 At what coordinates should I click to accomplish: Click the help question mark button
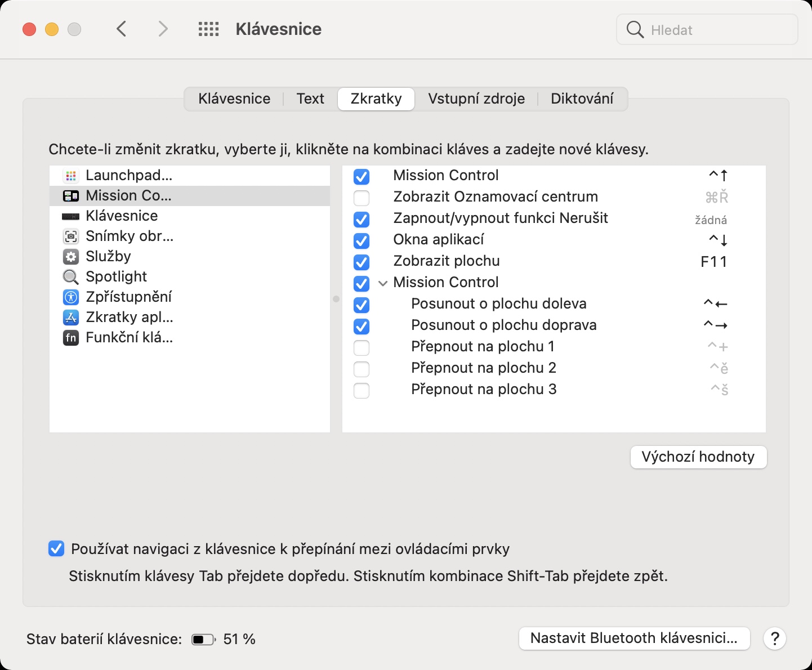coord(775,638)
